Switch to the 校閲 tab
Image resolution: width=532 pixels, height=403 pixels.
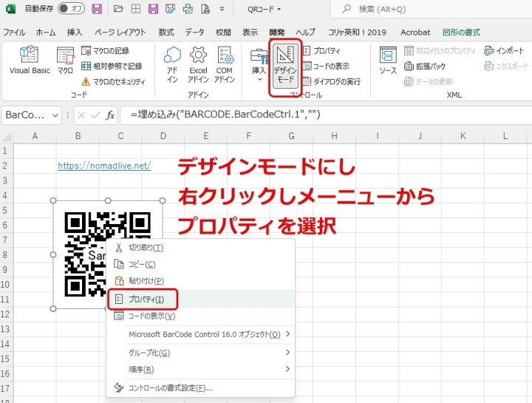tap(223, 33)
